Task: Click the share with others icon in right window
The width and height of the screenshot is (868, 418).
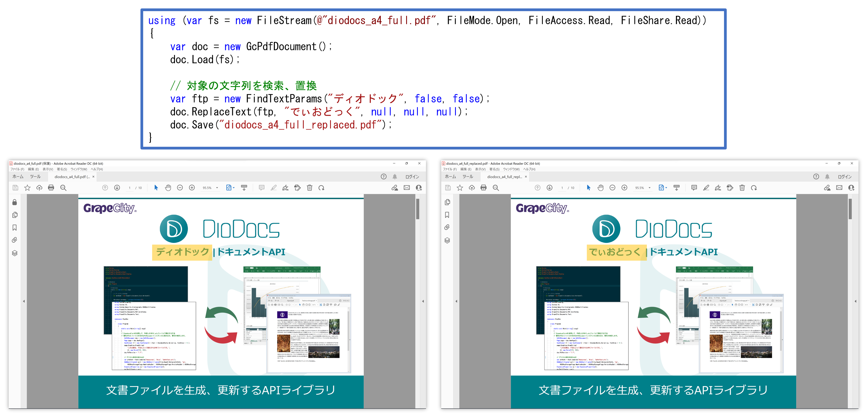Action: 851,188
